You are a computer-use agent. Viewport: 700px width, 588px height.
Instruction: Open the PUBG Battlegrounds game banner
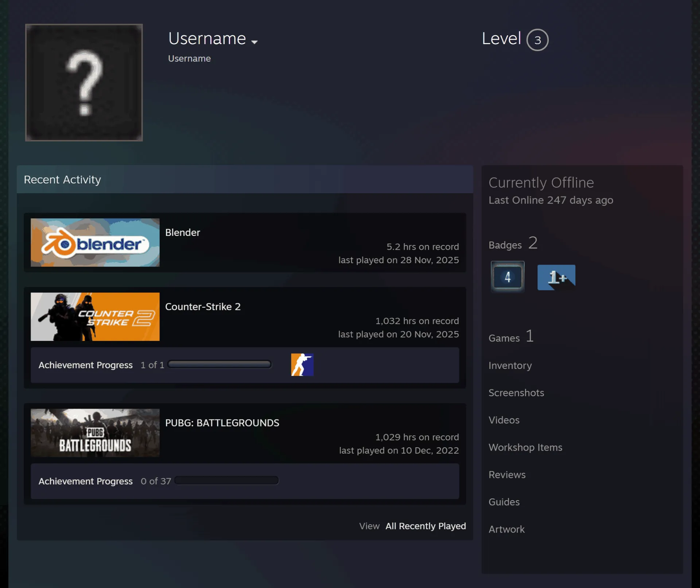pyautogui.click(x=95, y=433)
